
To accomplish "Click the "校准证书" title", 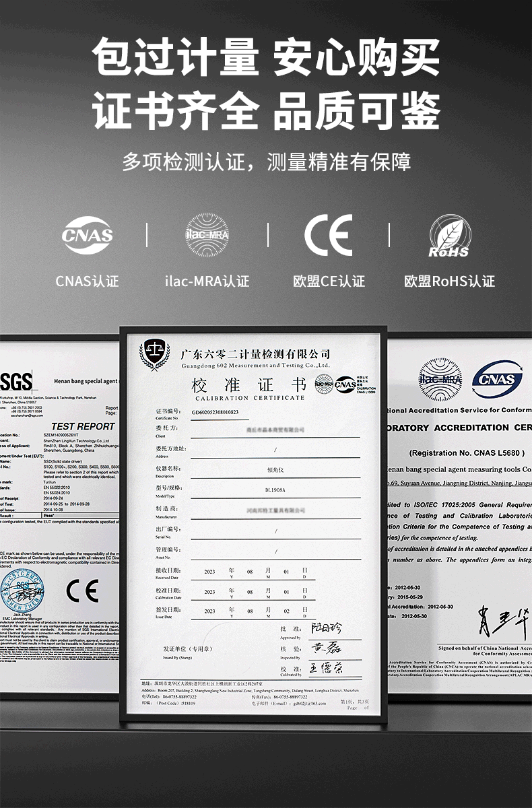I will (x=249, y=385).
